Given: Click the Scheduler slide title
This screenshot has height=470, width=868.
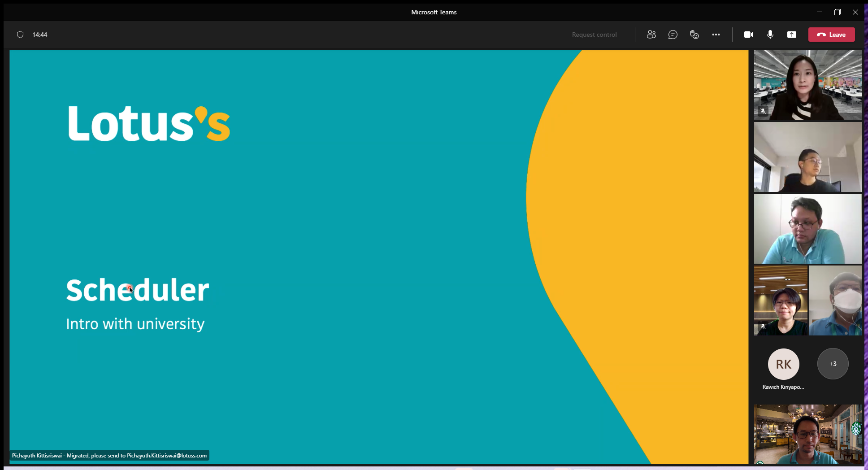Looking at the screenshot, I should coord(137,290).
